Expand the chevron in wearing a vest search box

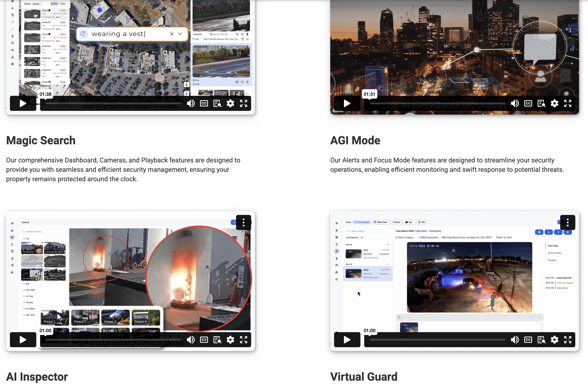tap(180, 34)
